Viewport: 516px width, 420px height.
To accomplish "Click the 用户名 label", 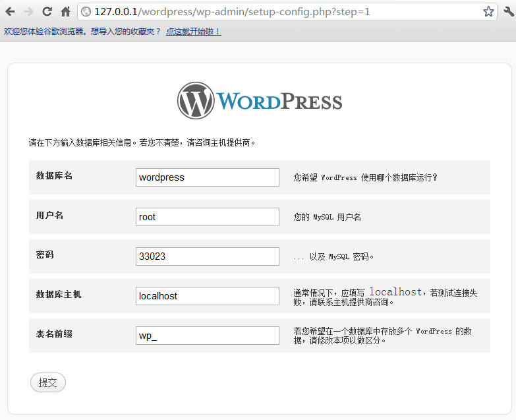I will click(49, 215).
